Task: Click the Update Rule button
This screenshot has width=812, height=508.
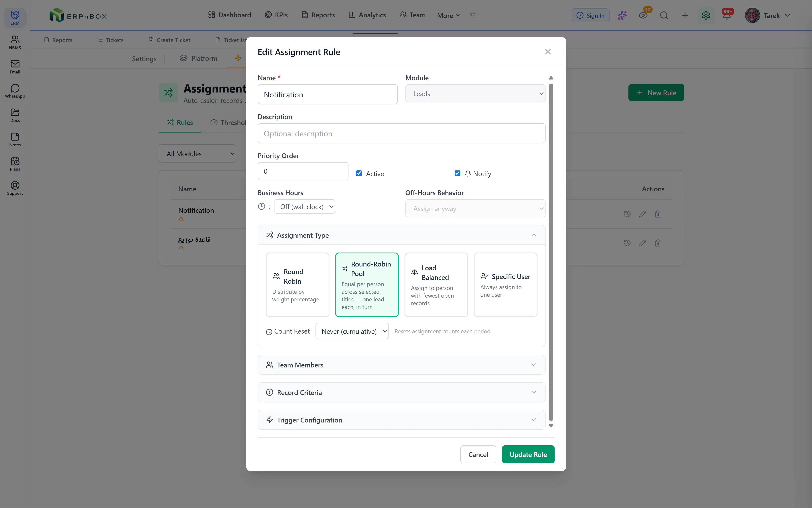Action: pyautogui.click(x=528, y=455)
